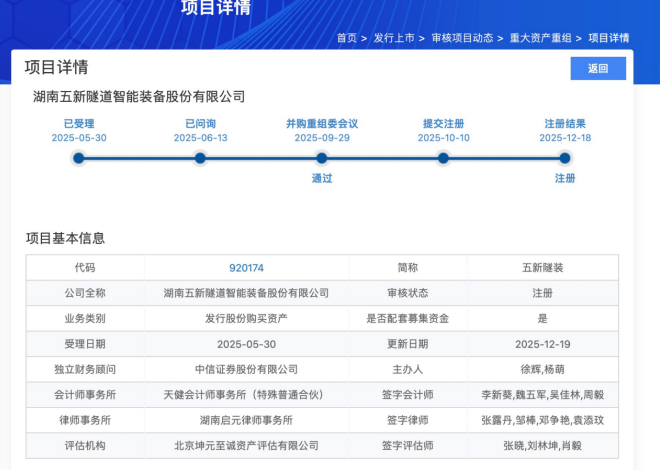
Task: Click the 湖南启元律师事务所 table cell
Action: tap(246, 420)
